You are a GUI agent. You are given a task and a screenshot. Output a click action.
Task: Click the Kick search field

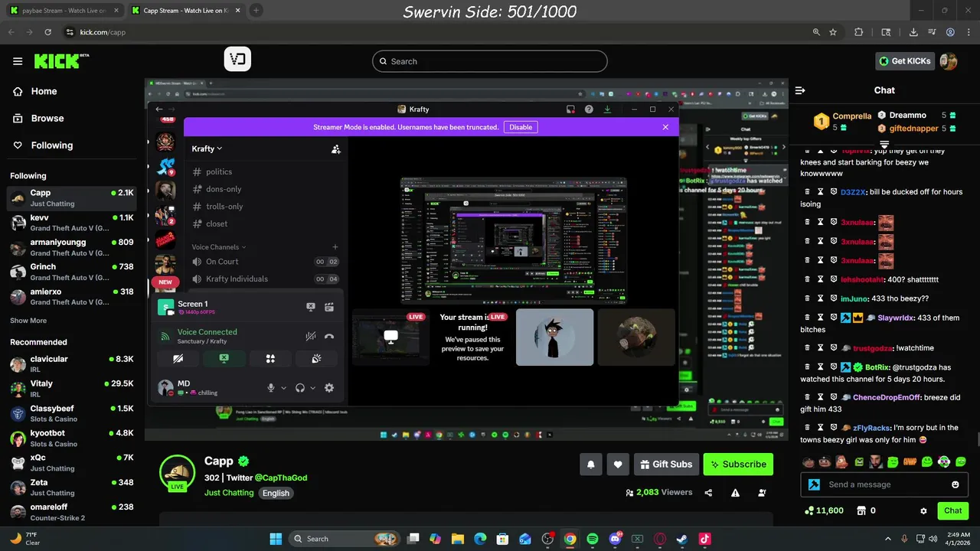[490, 61]
